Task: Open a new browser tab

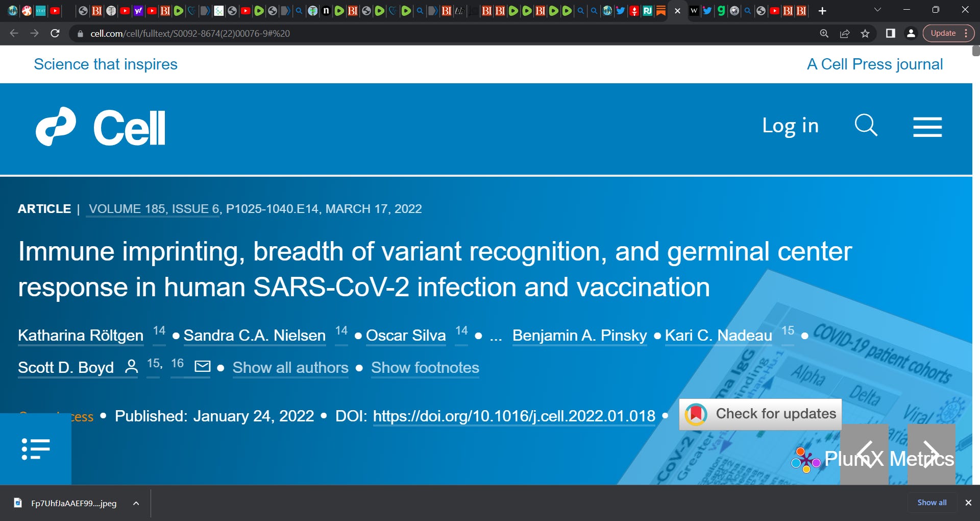Action: point(822,11)
